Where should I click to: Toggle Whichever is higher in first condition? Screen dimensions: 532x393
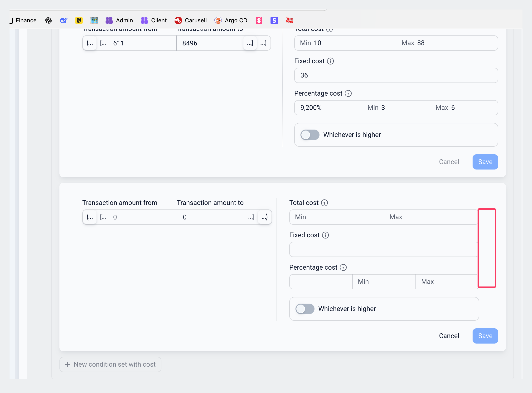(310, 135)
